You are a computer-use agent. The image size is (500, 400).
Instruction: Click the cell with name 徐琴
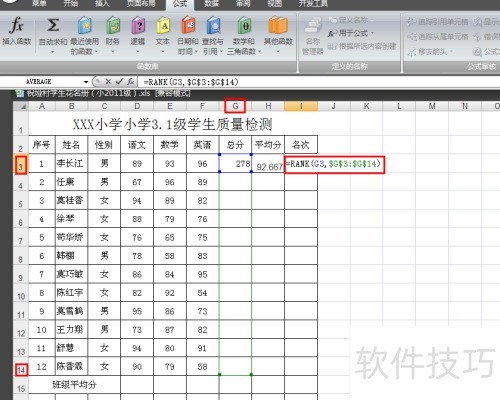tap(71, 219)
